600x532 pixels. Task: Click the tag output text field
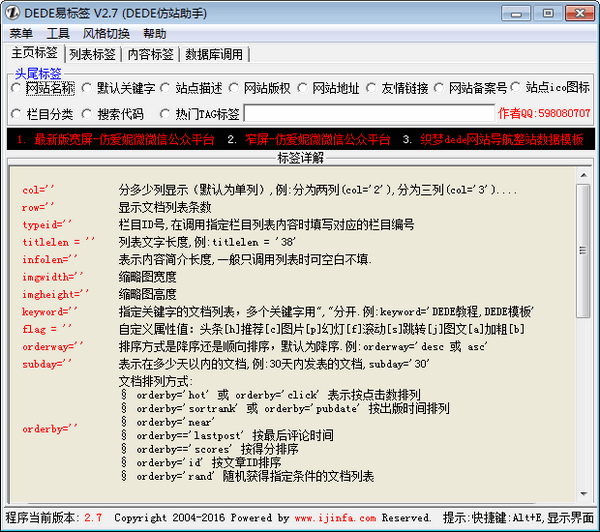pyautogui.click(x=369, y=113)
